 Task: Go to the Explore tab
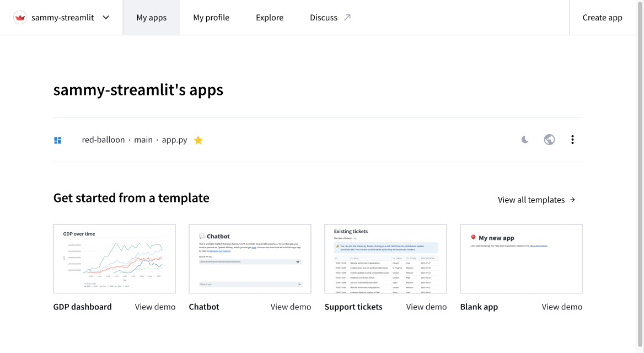[270, 18]
